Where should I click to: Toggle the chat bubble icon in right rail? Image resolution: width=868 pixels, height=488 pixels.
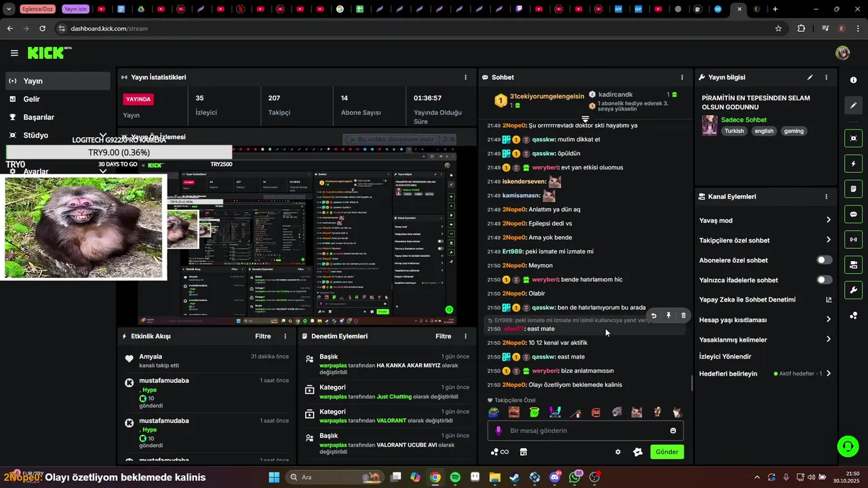point(853,214)
